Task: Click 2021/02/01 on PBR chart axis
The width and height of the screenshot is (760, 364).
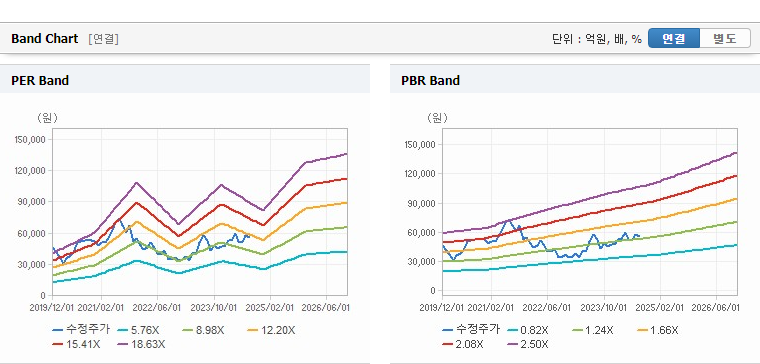Action: click(491, 308)
